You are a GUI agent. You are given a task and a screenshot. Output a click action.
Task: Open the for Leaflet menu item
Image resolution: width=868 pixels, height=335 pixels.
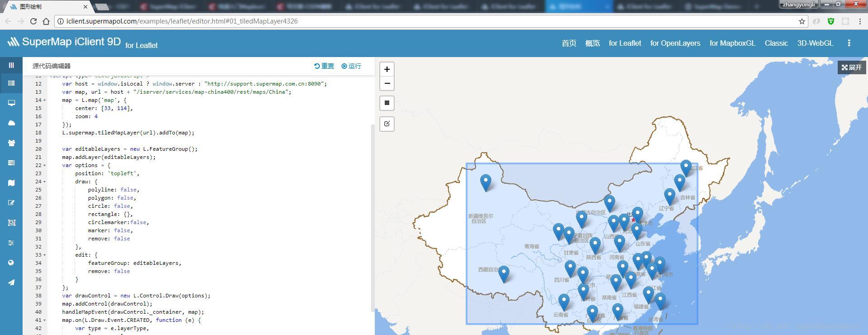[625, 43]
